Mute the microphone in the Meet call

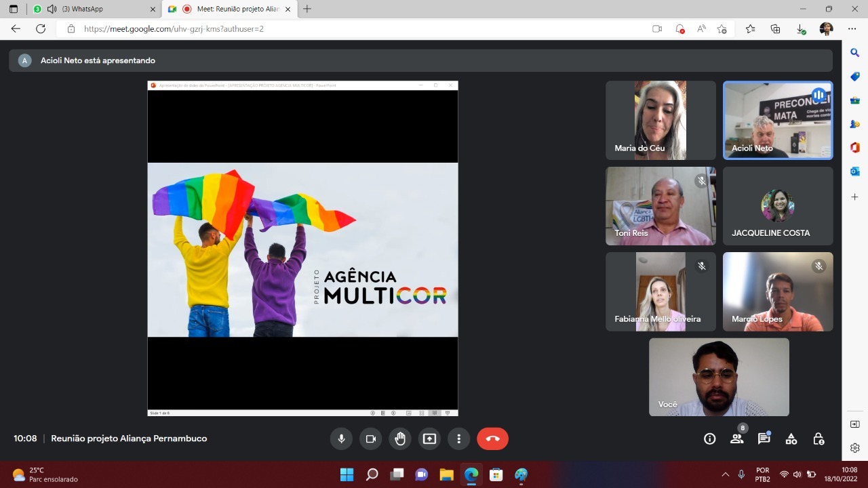pyautogui.click(x=341, y=439)
